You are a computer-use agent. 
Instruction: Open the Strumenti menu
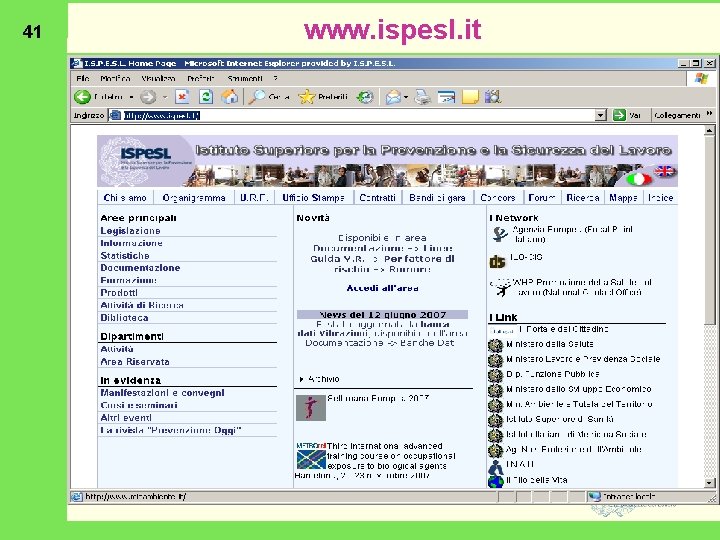(x=245, y=79)
